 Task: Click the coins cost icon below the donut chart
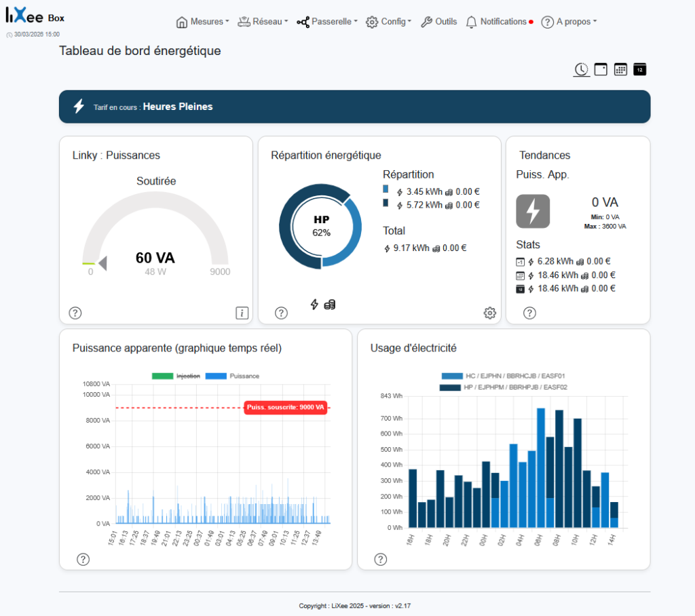coord(329,305)
